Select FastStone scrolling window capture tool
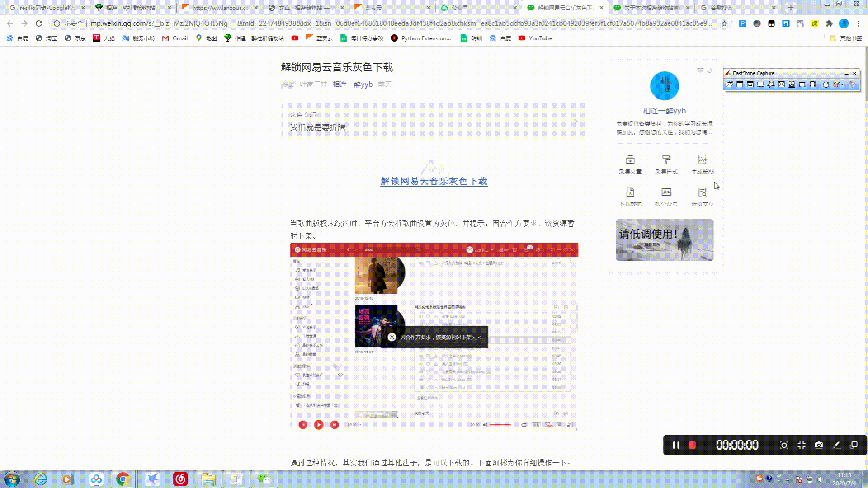 coord(792,84)
